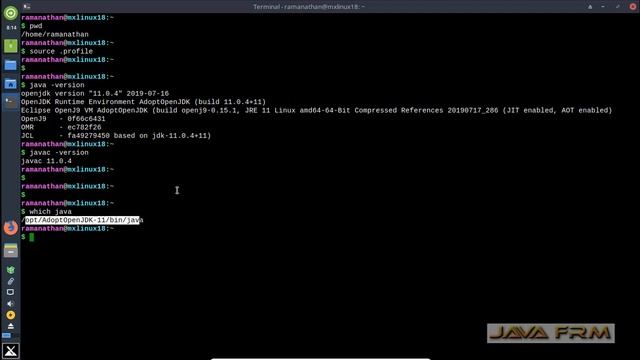This screenshot has height=360, width=640.
Task: Click the terminal window menu icon in titlebar
Action: 27,7
